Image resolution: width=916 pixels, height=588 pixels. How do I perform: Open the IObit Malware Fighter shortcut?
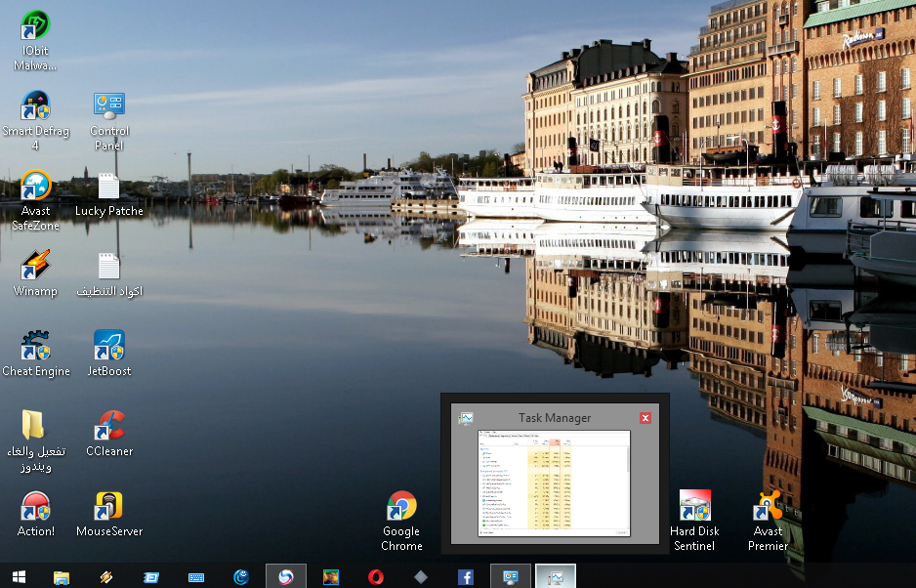point(36,26)
